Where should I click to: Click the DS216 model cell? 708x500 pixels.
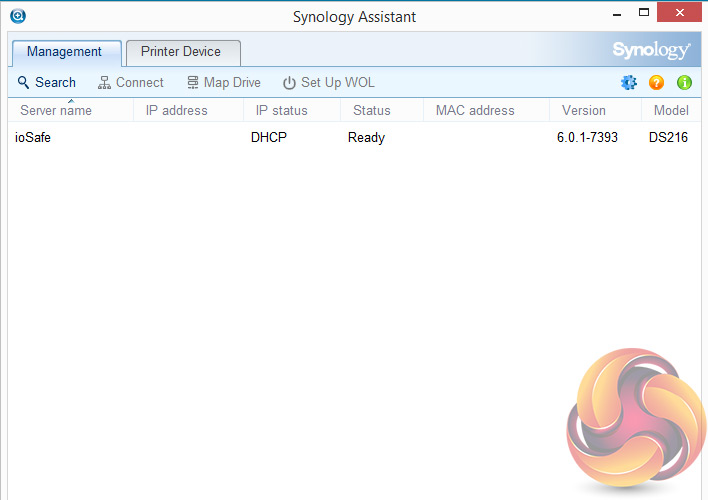[x=668, y=137]
